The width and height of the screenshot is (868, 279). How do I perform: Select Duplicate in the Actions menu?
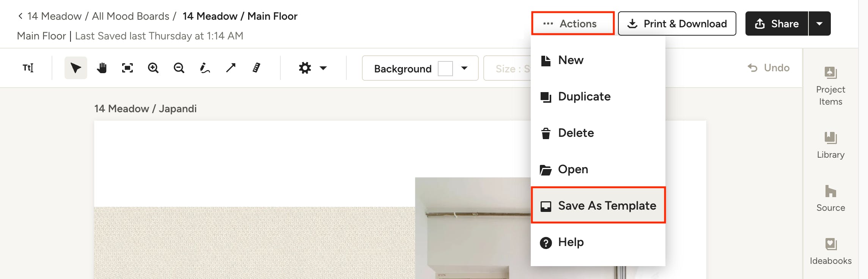(x=584, y=97)
